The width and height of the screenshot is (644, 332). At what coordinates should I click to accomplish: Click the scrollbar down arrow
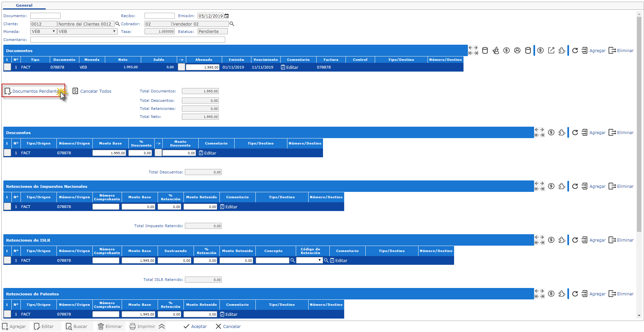(639, 316)
